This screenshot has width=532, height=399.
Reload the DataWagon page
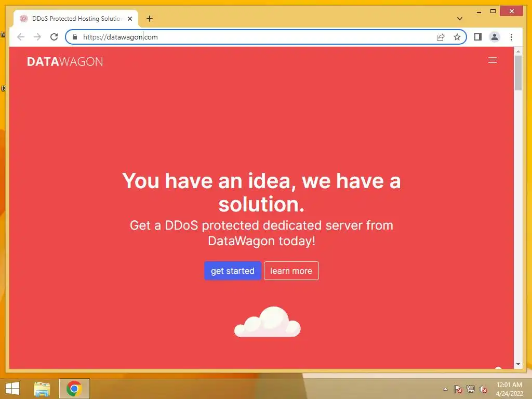[54, 37]
